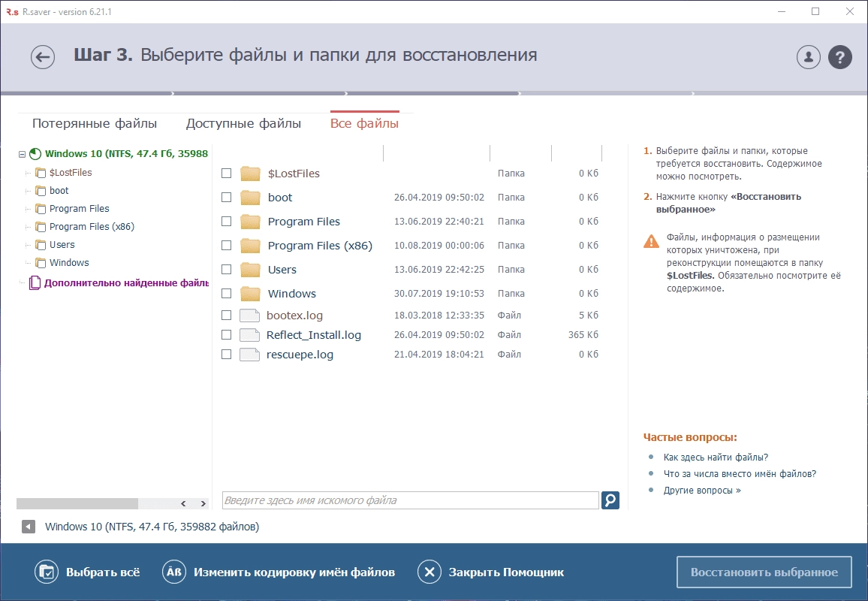Viewport: 868px width, 601px height.
Task: Click the tree scrollbar left arrow
Action: click(x=183, y=503)
